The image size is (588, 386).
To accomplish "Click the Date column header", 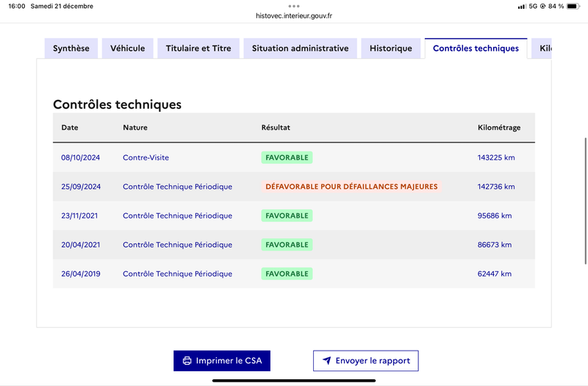I will tap(70, 127).
